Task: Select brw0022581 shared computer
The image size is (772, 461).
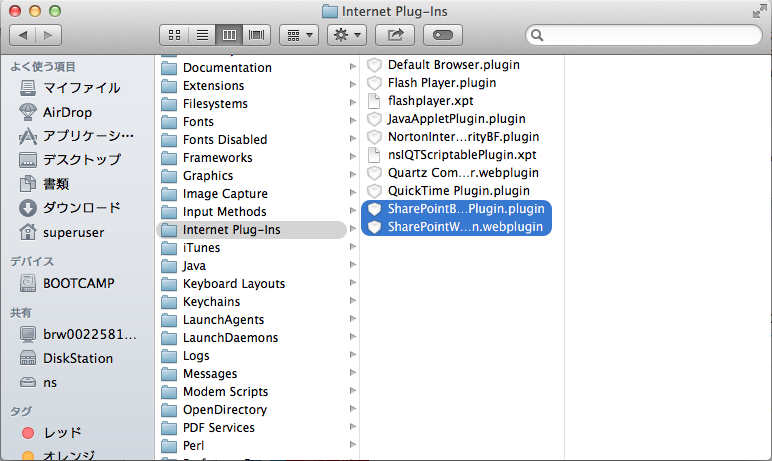Action: (78, 334)
